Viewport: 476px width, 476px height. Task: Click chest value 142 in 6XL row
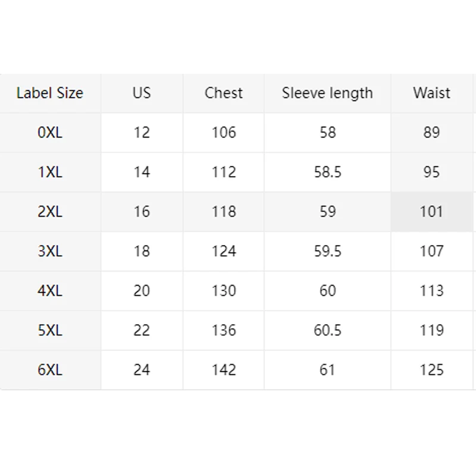[x=224, y=369]
